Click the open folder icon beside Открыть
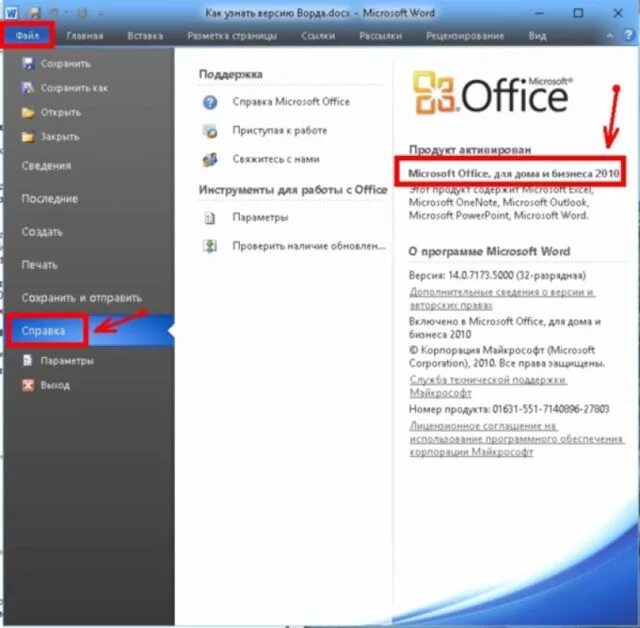This screenshot has height=628, width=640. tap(28, 112)
